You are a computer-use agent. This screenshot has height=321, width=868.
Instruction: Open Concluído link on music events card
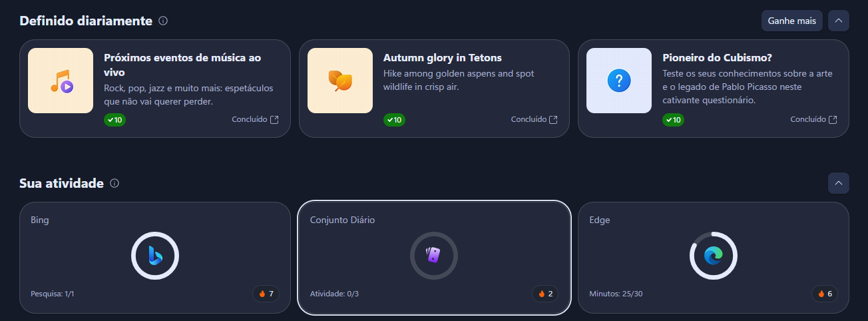(x=256, y=120)
